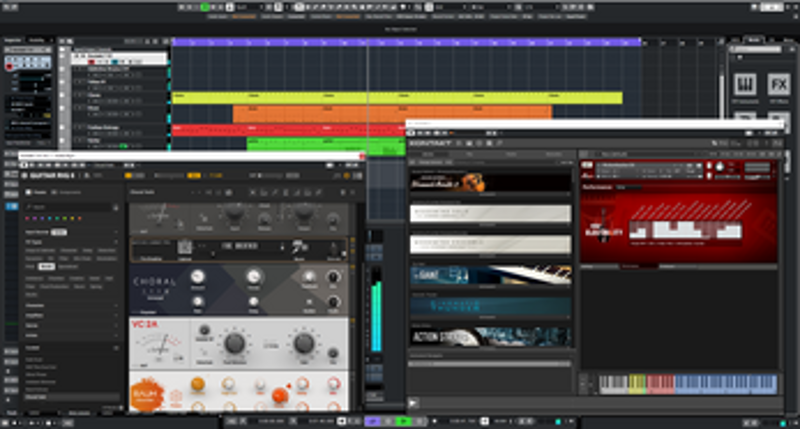
Task: Select the white highlighted track in Cubase track list
Action: click(119, 58)
